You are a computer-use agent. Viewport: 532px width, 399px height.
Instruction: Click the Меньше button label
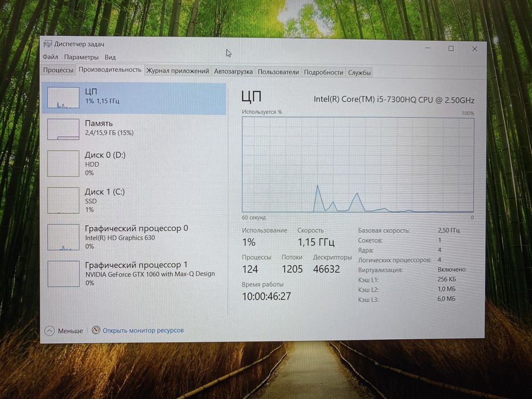click(70, 331)
